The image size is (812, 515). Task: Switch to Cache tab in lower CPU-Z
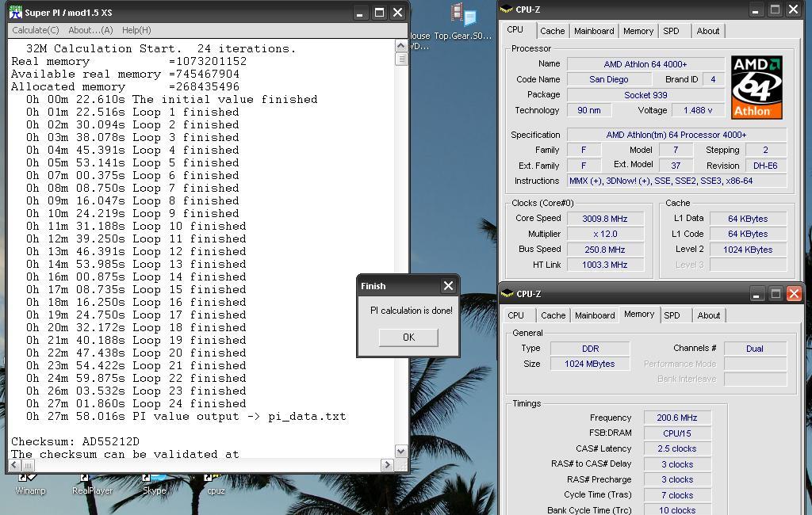point(553,315)
